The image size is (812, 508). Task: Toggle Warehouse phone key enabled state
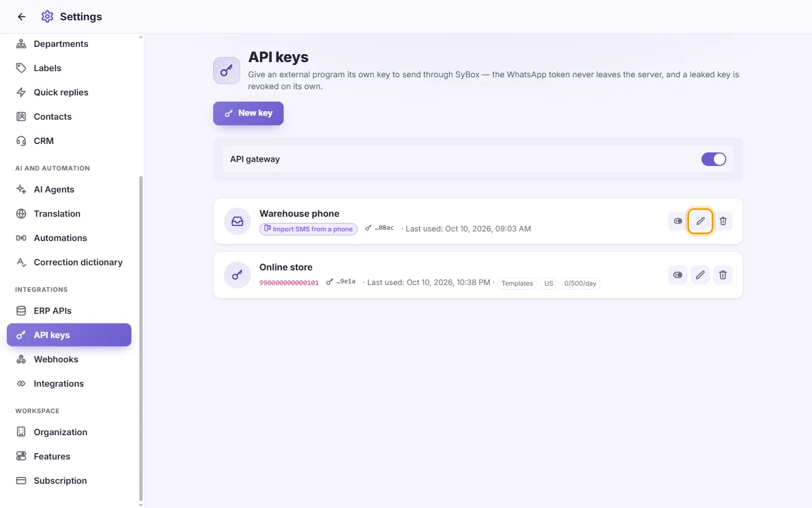click(678, 221)
